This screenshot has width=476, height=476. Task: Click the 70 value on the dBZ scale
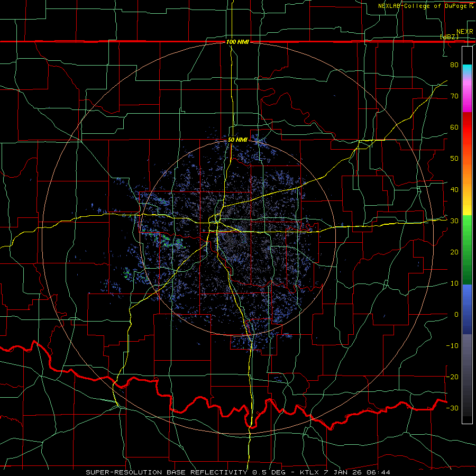click(454, 96)
